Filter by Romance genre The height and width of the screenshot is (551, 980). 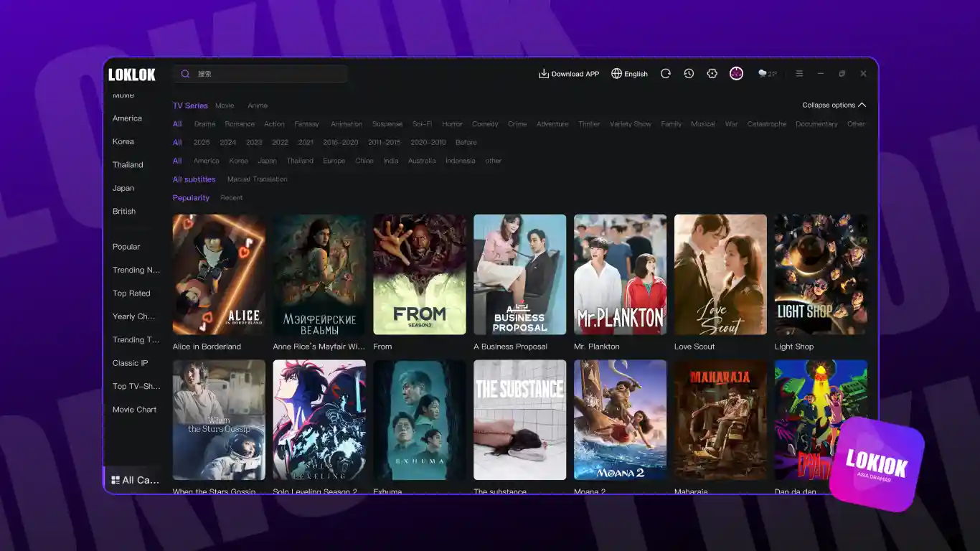pyautogui.click(x=240, y=124)
